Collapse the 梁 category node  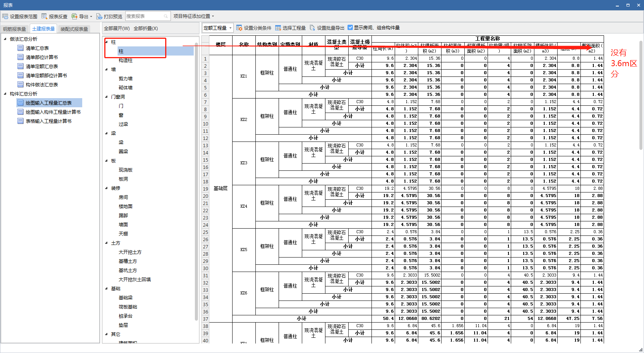(107, 133)
